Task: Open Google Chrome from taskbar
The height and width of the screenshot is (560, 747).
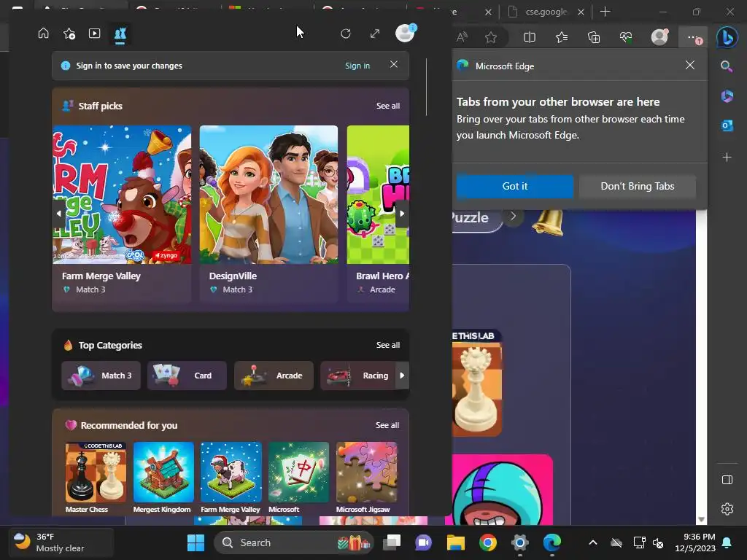Action: (488, 542)
